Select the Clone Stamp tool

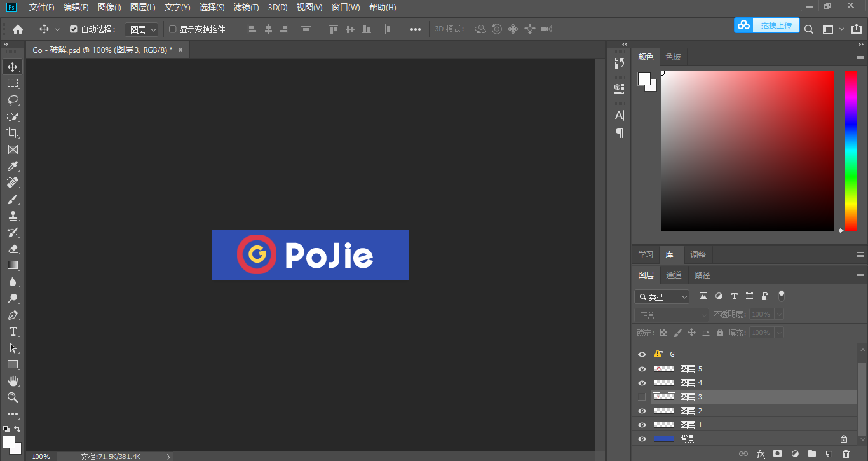pos(13,216)
